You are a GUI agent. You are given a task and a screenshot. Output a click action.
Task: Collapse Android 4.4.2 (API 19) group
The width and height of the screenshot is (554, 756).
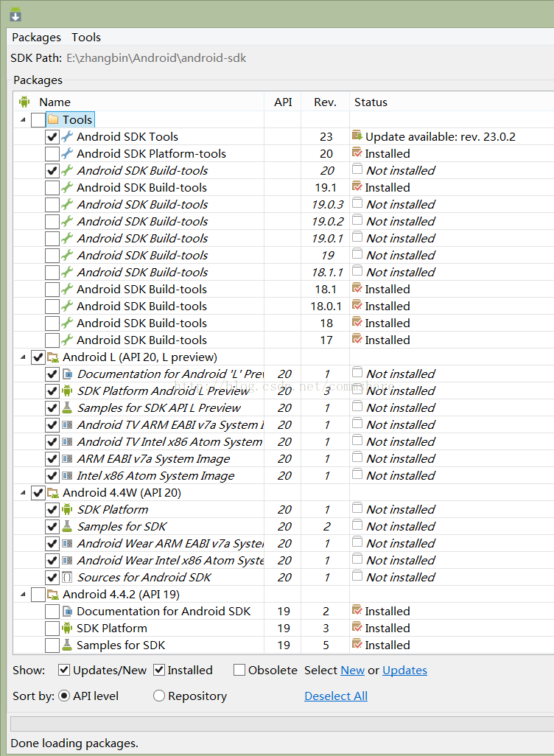coord(23,595)
